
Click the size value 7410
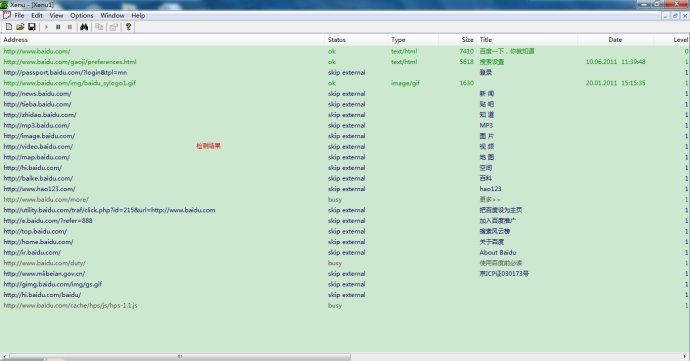click(x=466, y=51)
